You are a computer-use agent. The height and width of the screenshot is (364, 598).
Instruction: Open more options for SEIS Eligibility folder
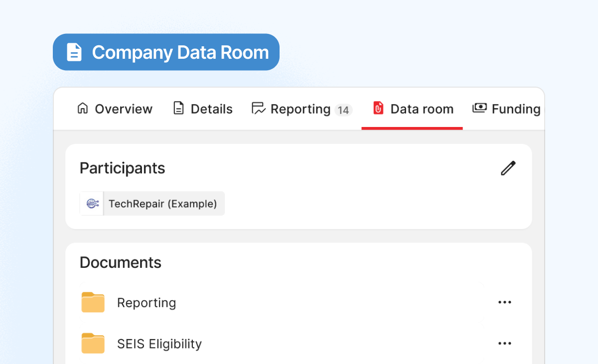[505, 343]
